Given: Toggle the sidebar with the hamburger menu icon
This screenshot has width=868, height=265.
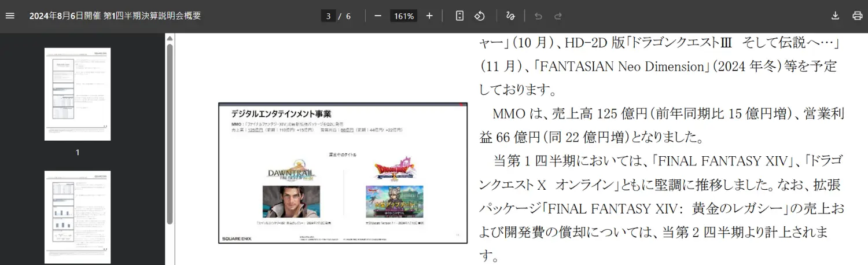Looking at the screenshot, I should 10,16.
